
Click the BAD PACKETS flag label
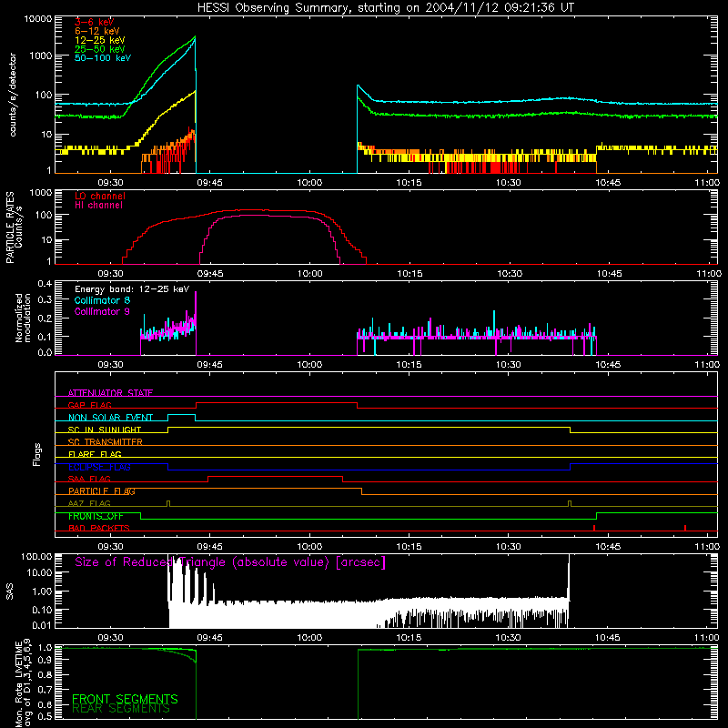tap(99, 528)
